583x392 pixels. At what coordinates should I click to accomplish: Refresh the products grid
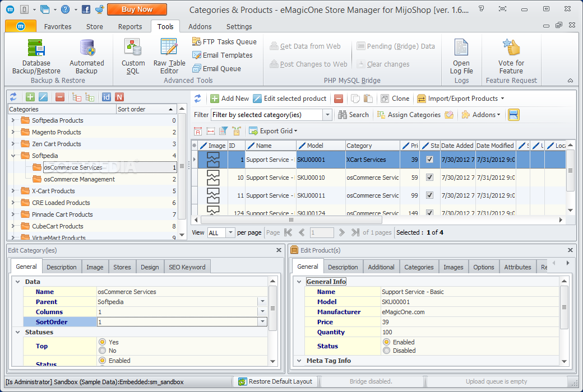pos(198,99)
